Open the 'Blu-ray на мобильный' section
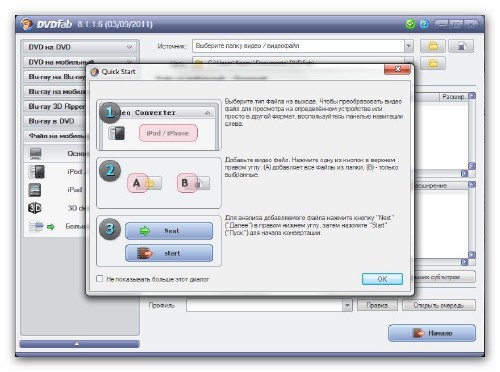This screenshot has width=500, height=372. pyautogui.click(x=55, y=92)
